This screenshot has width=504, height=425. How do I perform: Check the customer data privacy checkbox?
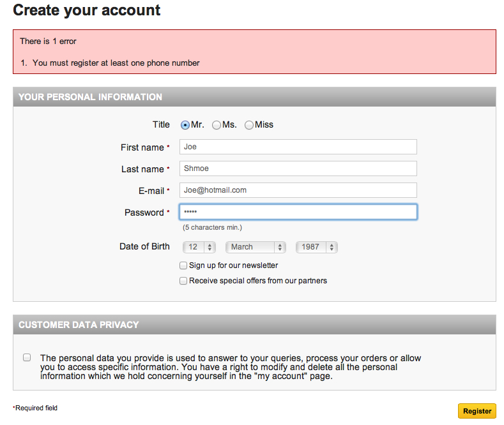[27, 357]
